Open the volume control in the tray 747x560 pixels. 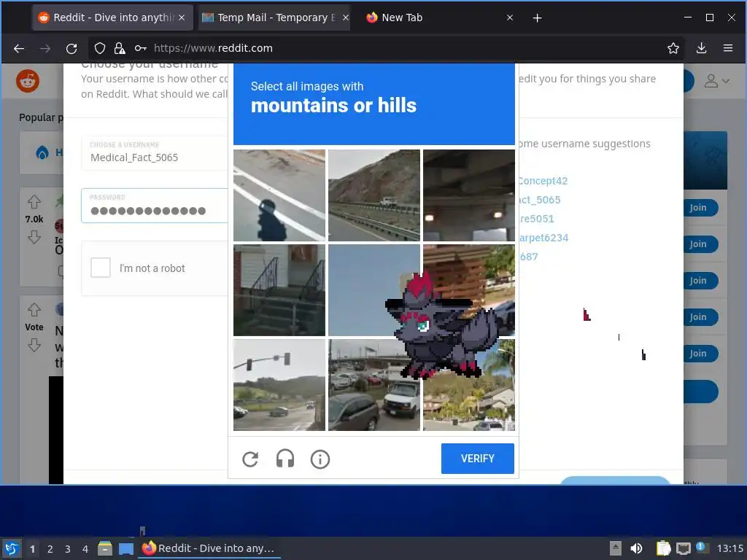pyautogui.click(x=636, y=548)
